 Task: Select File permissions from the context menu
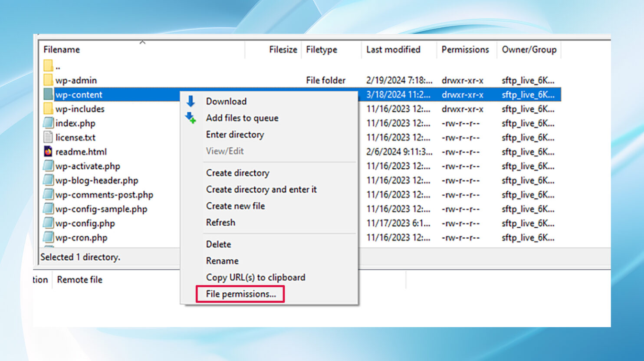click(240, 294)
